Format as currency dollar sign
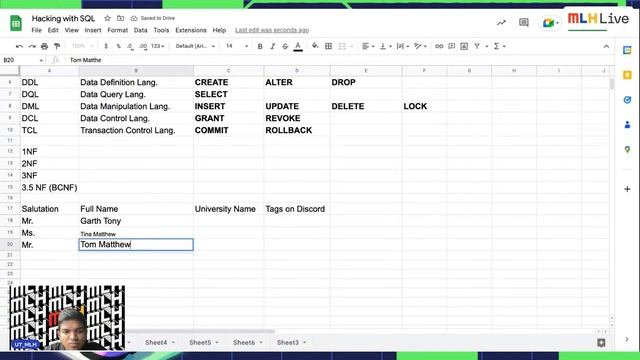This screenshot has height=360, width=640. [106, 47]
